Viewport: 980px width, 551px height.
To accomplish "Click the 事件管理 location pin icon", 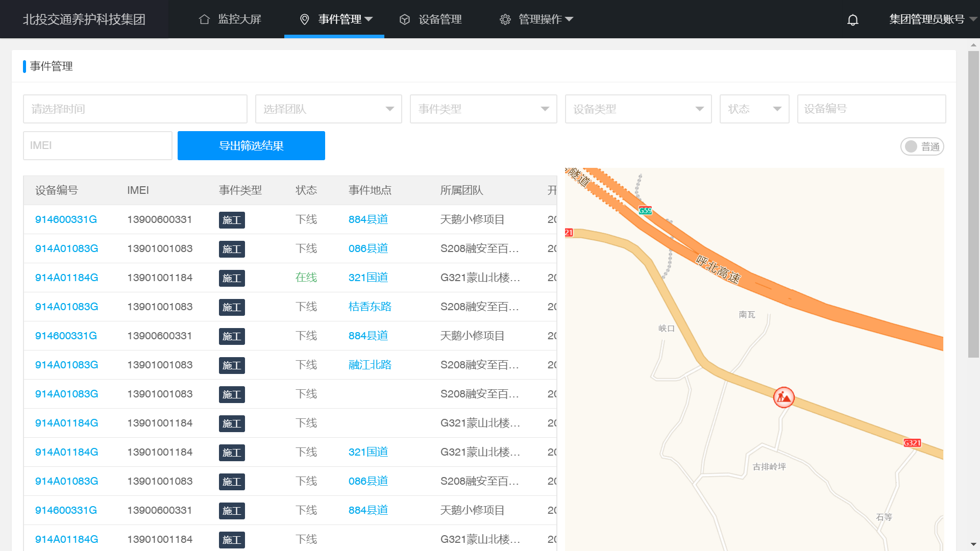I will [x=305, y=19].
